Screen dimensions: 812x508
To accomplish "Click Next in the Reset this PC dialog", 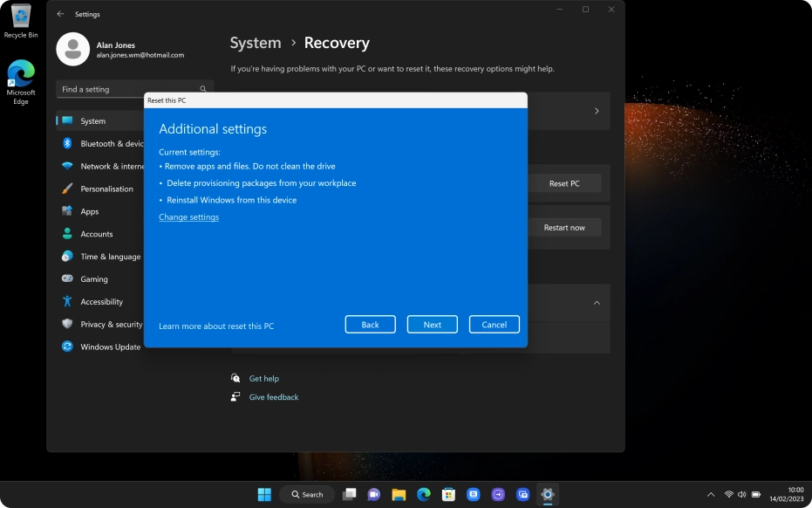I will click(x=432, y=324).
